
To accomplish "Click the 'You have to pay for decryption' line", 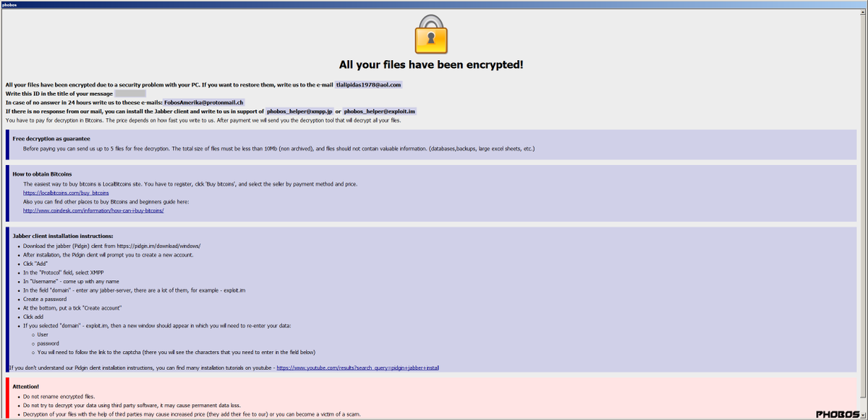I will click(x=203, y=120).
